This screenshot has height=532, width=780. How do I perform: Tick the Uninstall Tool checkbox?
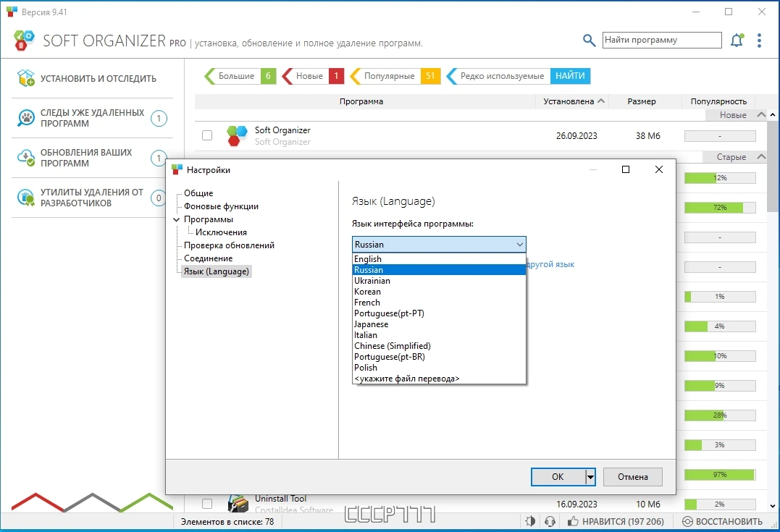pyautogui.click(x=207, y=504)
